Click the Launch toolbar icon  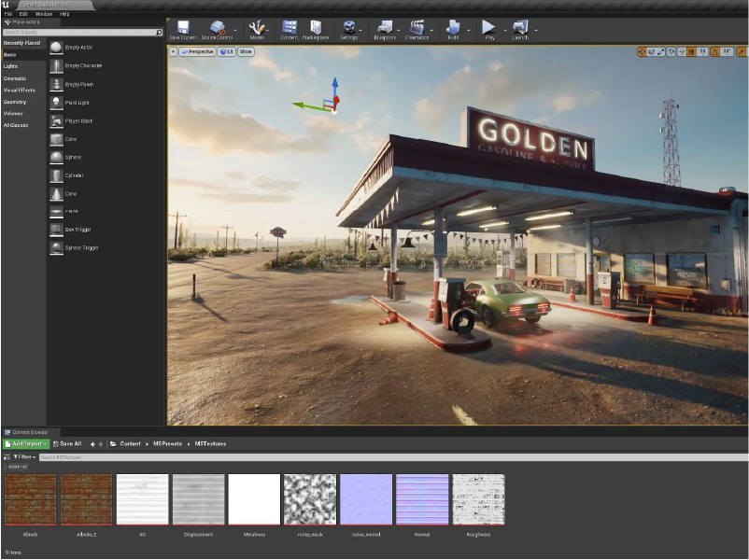520,28
